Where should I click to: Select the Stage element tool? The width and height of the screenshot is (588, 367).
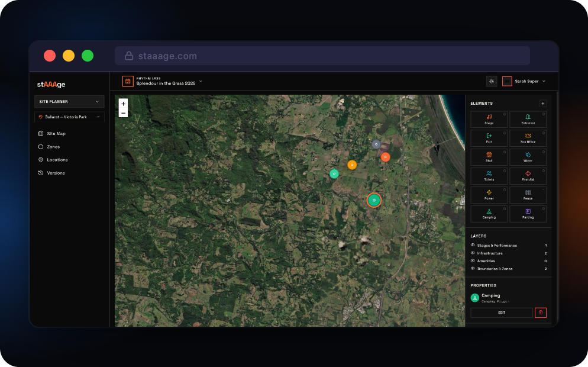pyautogui.click(x=489, y=120)
